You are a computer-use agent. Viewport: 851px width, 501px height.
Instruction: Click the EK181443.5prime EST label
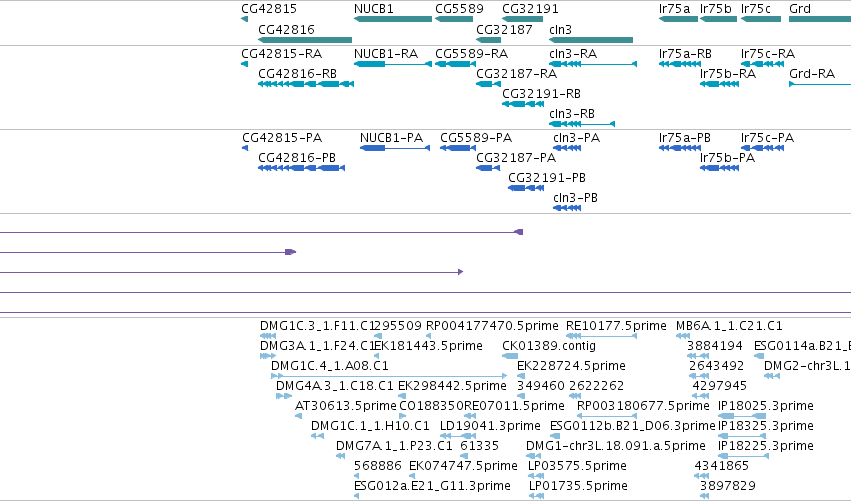click(428, 346)
